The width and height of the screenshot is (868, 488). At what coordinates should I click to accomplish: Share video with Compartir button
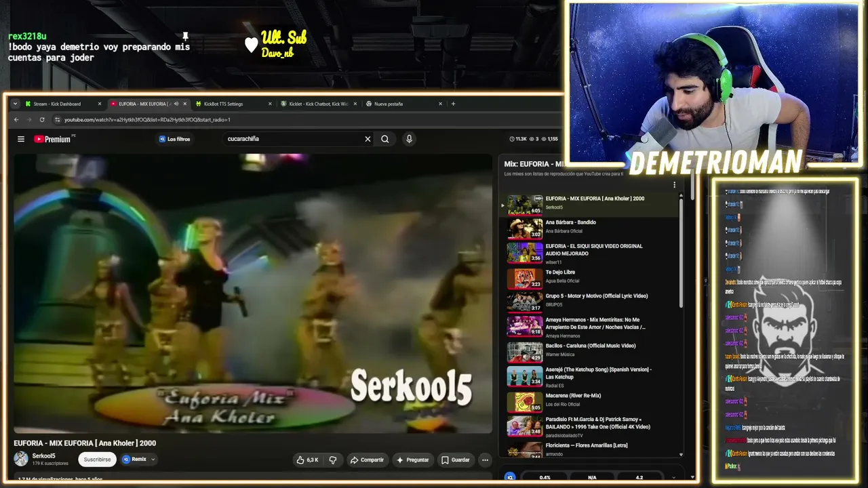point(367,460)
